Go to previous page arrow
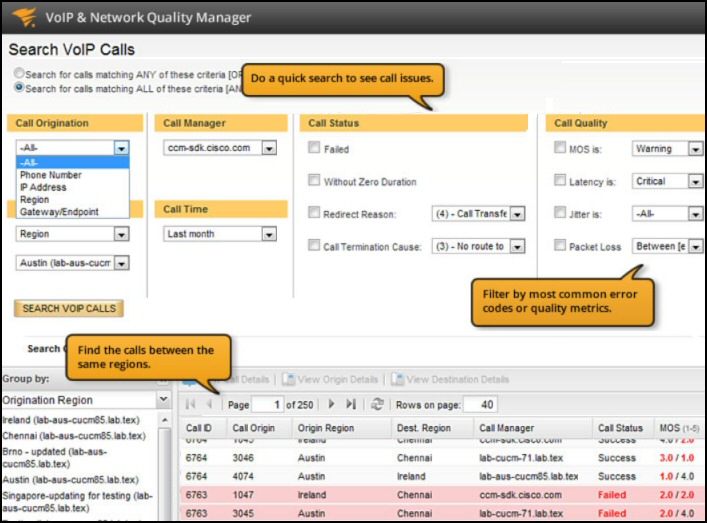 point(209,404)
